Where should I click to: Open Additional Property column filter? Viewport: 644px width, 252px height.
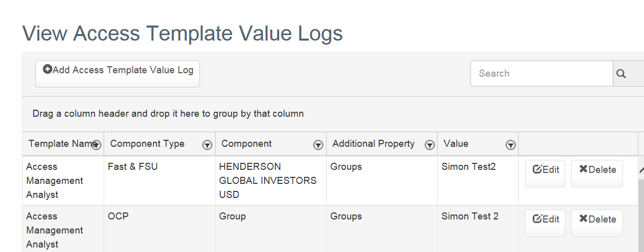point(429,145)
